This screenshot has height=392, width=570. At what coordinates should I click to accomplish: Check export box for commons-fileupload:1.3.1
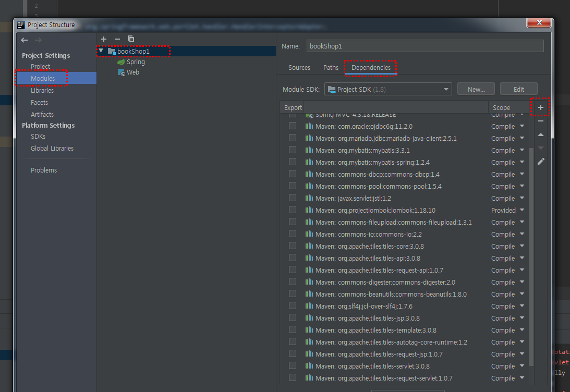click(x=292, y=222)
